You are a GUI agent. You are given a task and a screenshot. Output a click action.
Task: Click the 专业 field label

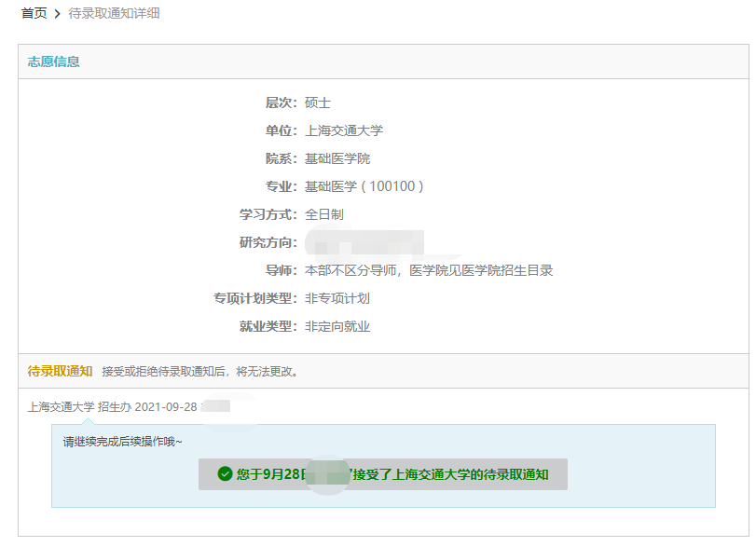(282, 186)
